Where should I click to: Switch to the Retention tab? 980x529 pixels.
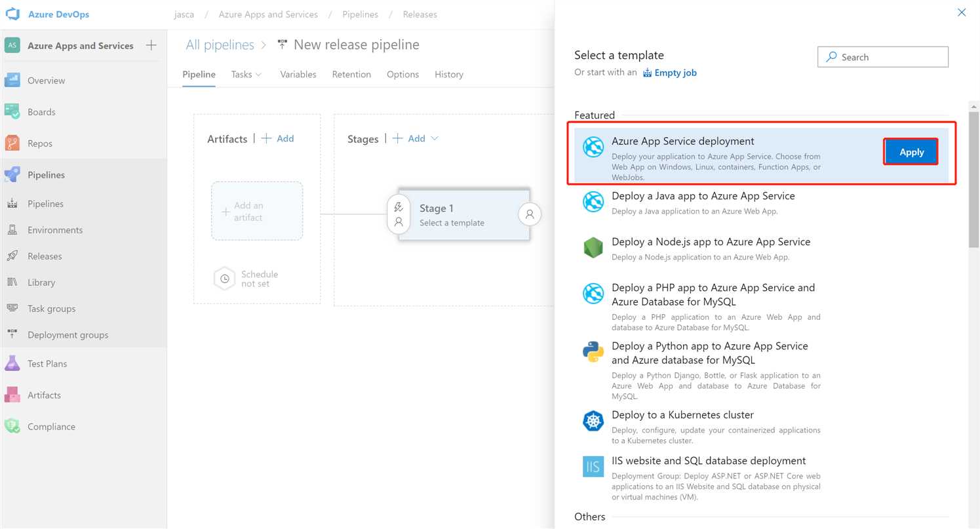(351, 75)
